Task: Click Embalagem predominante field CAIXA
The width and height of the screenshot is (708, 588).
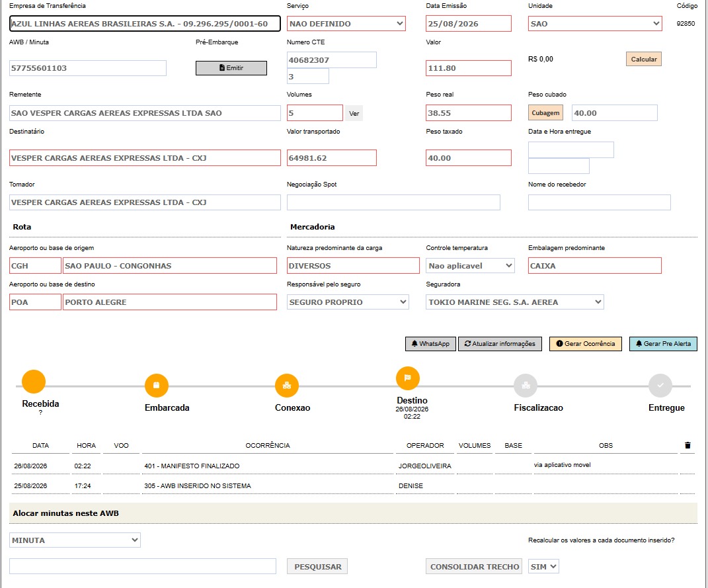Action: point(595,265)
